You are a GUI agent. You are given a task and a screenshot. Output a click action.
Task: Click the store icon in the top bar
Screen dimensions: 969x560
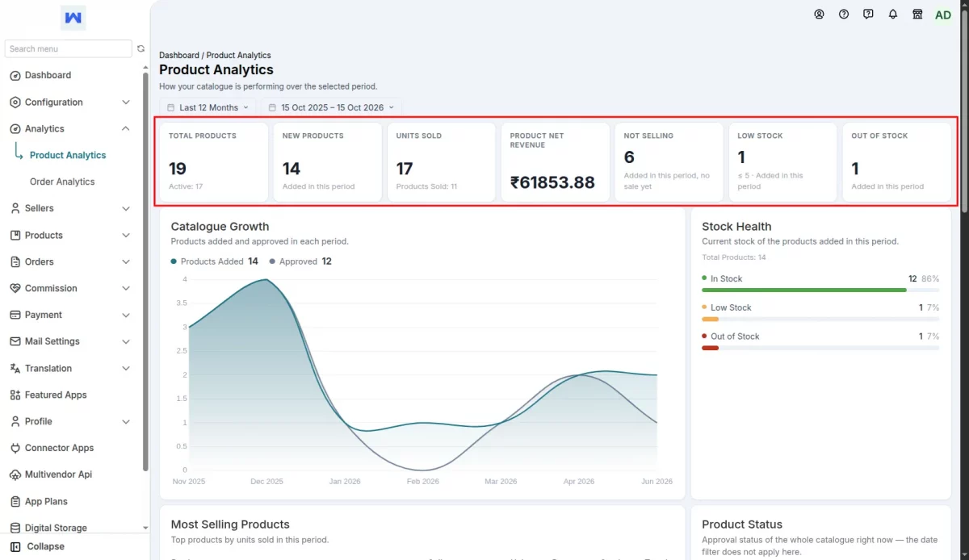(917, 15)
